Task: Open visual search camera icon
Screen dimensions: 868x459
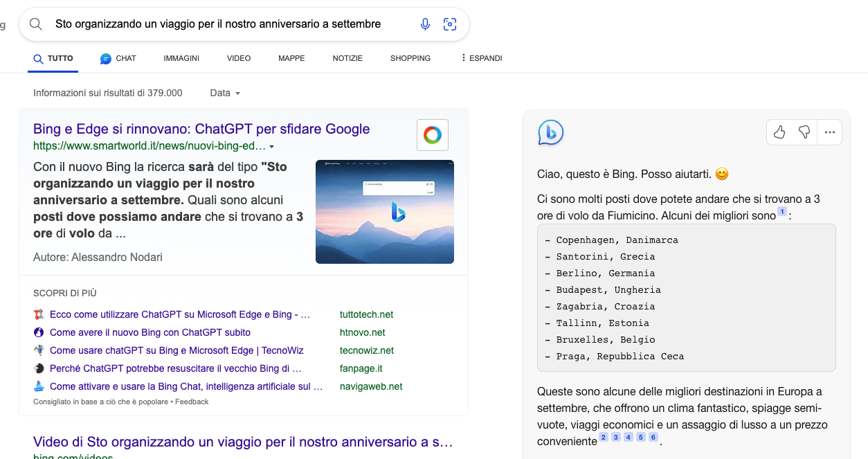Action: pos(450,24)
